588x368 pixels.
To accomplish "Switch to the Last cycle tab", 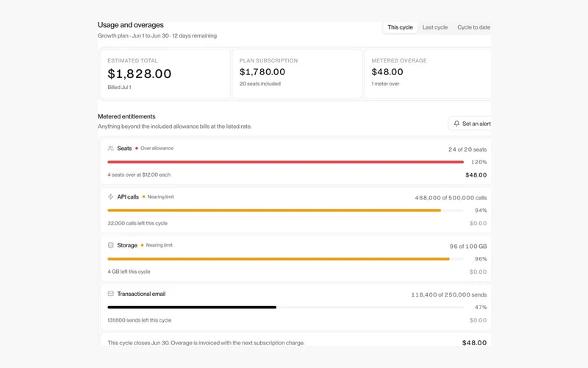I will click(x=434, y=27).
